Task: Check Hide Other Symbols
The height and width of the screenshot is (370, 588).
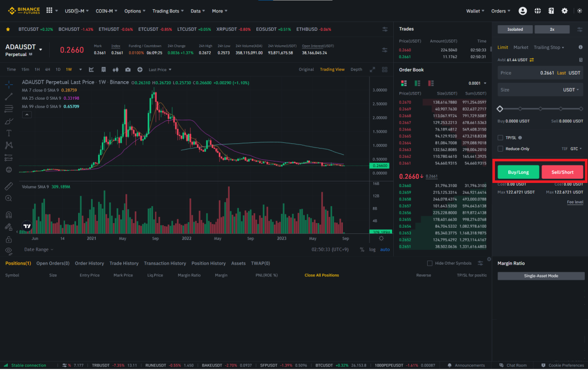Action: coord(430,263)
